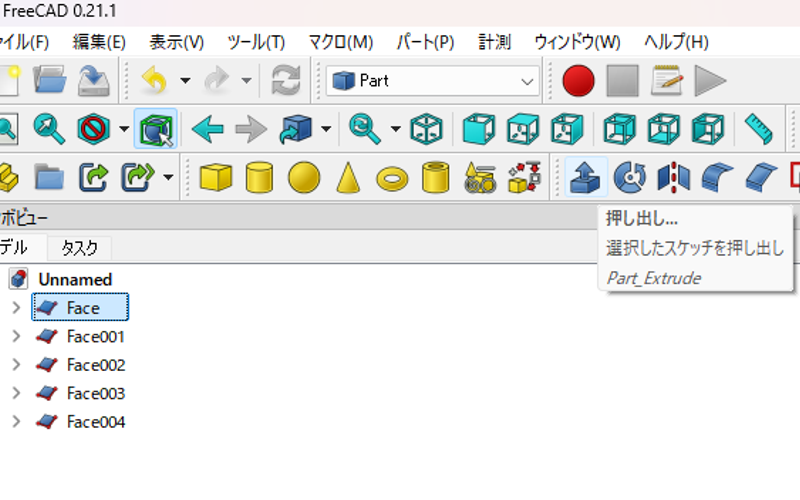Switch to the rear view cube
The image size is (800, 500).
pyautogui.click(x=619, y=129)
